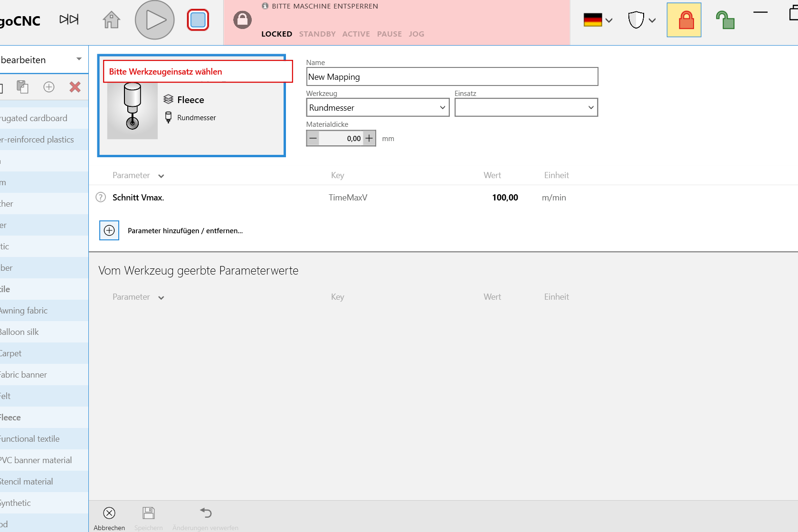Click 'Abbrechen' cancel button

pyautogui.click(x=109, y=518)
